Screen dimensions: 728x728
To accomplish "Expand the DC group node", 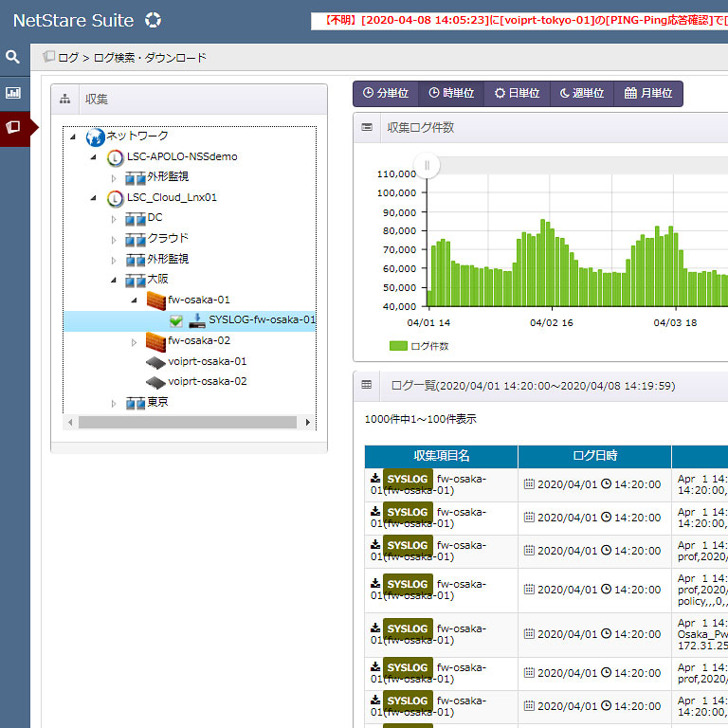I will pos(114,219).
